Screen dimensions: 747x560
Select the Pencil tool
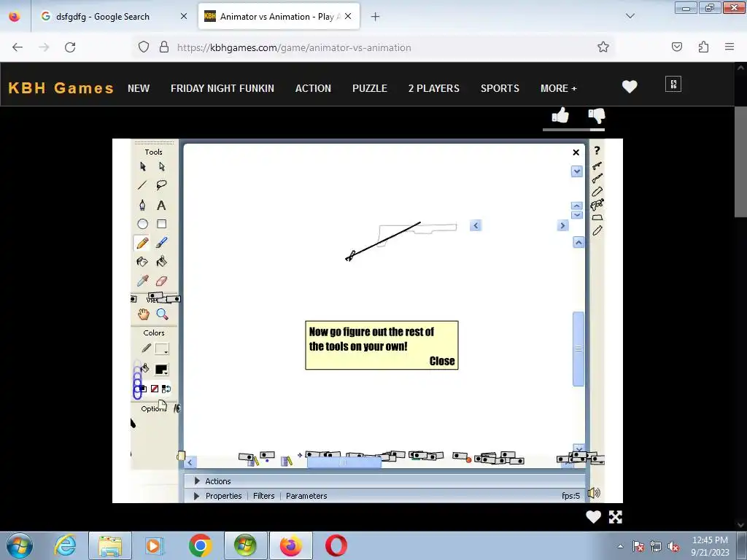[142, 243]
